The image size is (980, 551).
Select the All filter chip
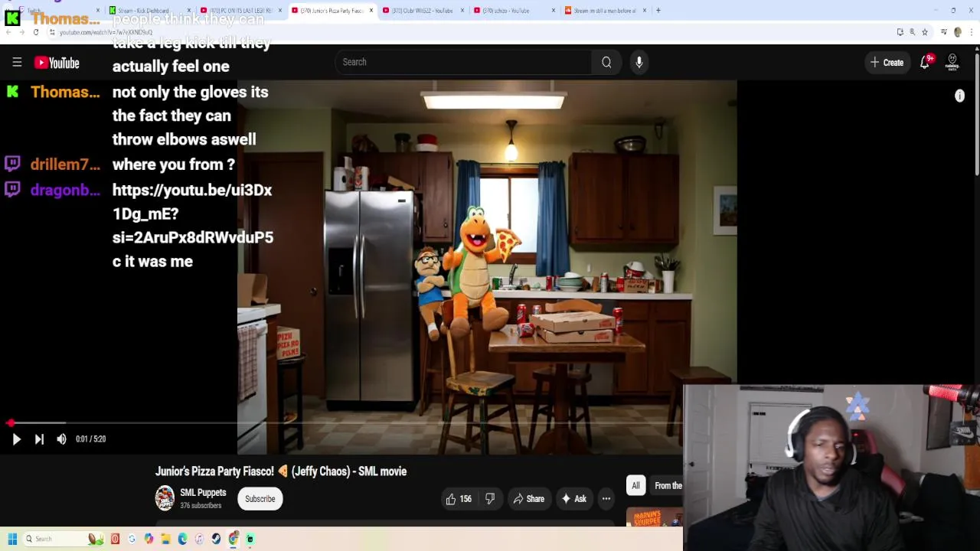(x=635, y=485)
